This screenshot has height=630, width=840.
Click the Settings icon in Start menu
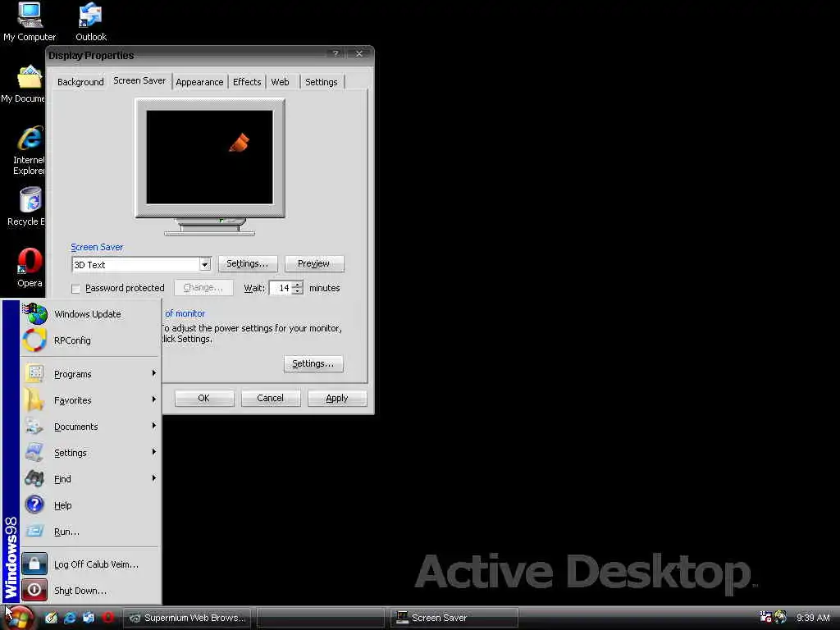tap(34, 452)
